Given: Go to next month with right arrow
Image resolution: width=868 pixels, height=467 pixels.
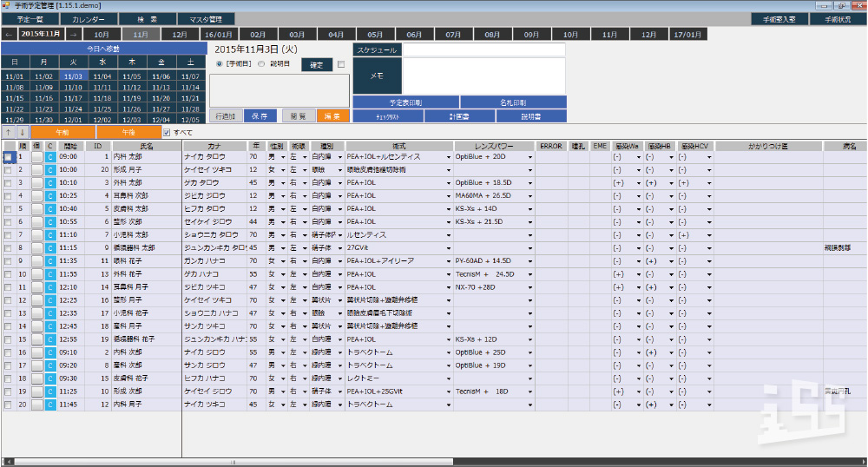Looking at the screenshot, I should click(x=73, y=35).
